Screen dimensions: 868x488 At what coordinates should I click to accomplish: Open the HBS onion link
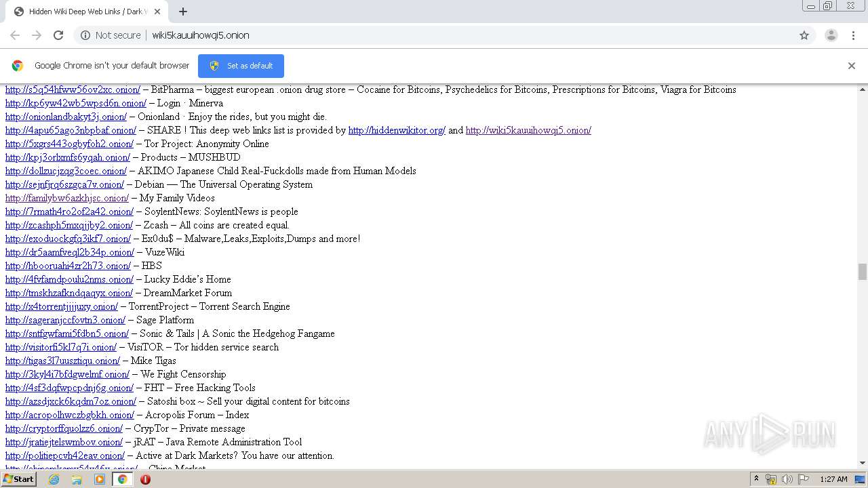point(68,266)
